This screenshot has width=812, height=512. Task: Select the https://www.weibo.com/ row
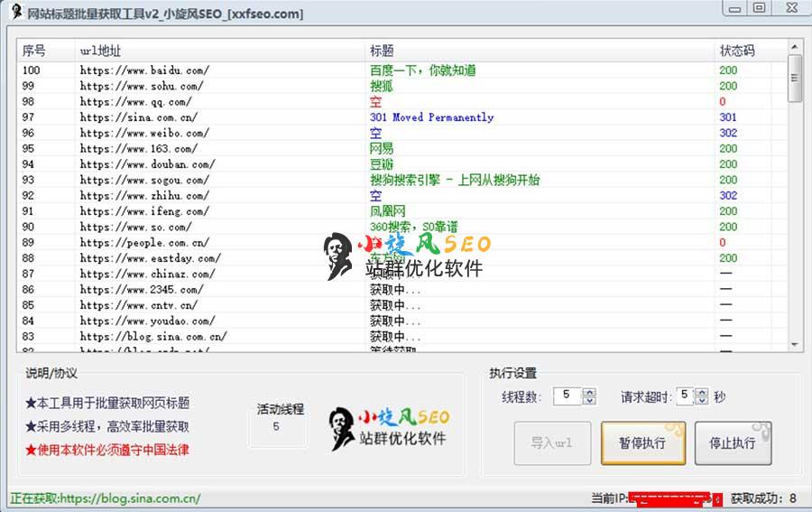tap(401, 133)
